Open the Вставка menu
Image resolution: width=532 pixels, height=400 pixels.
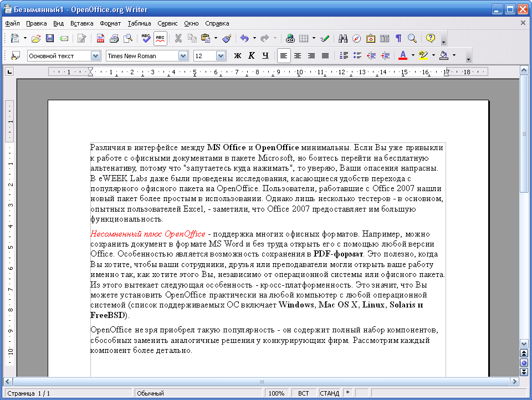[x=82, y=23]
